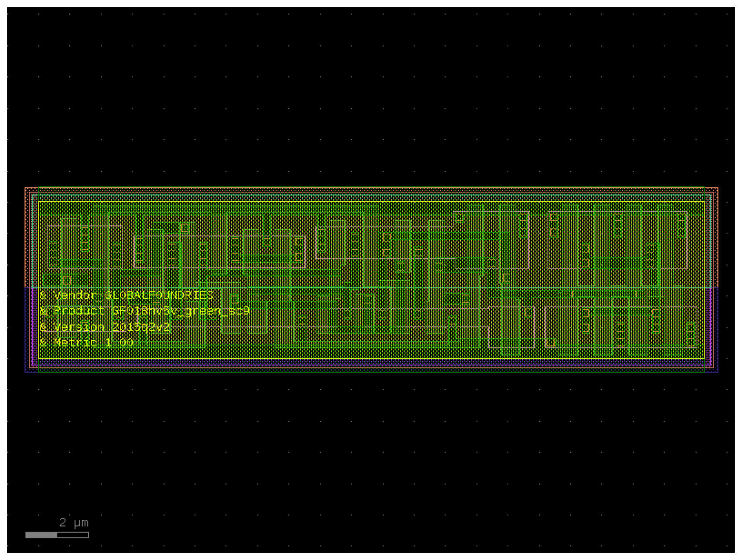Select the '& Product GF018hv5v_green_sc9' label
This screenshot has height=560, width=742.
click(x=145, y=311)
